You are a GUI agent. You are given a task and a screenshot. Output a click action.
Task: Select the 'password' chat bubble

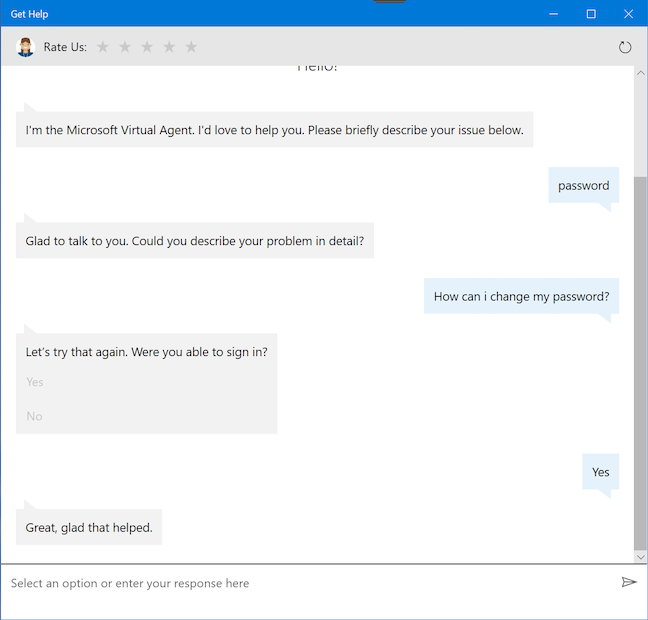pyautogui.click(x=583, y=185)
